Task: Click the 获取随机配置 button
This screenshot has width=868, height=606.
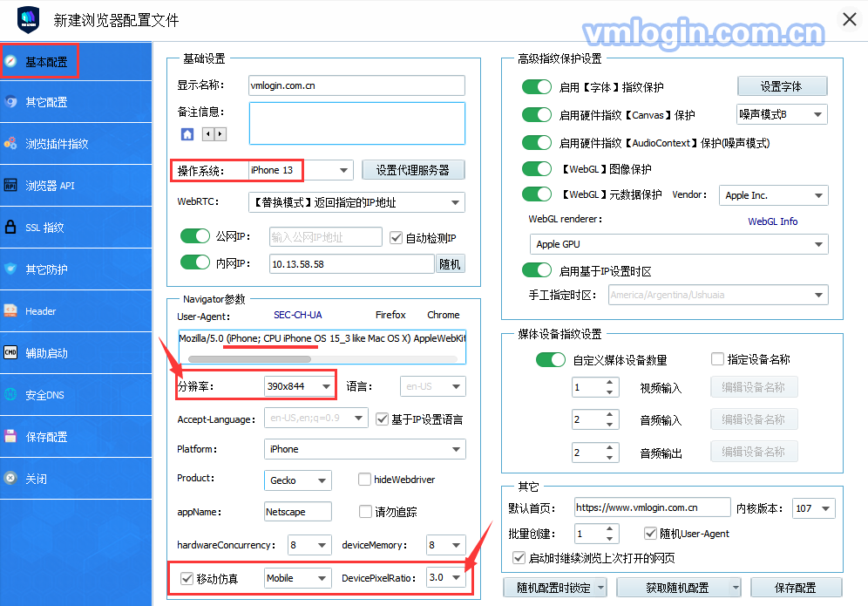Action: 678,588
